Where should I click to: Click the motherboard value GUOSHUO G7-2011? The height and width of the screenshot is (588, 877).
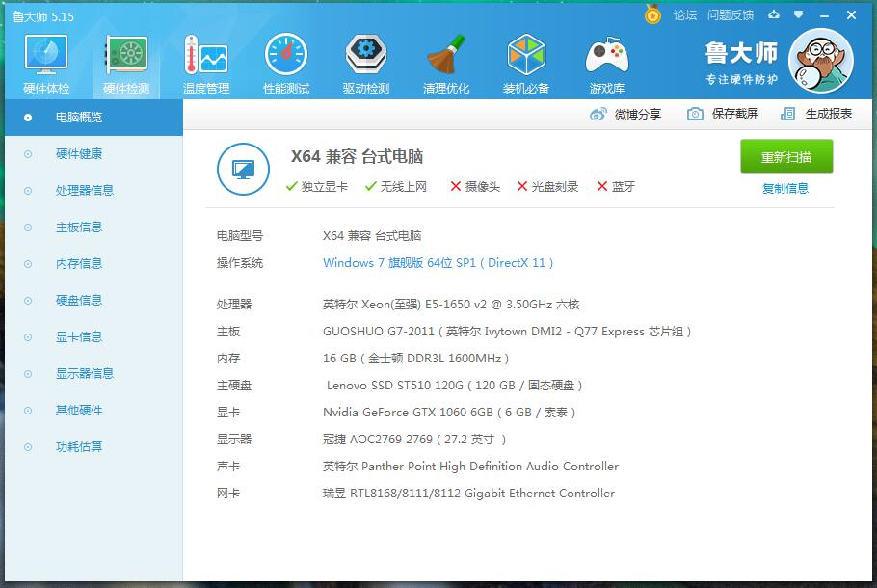click(x=507, y=332)
